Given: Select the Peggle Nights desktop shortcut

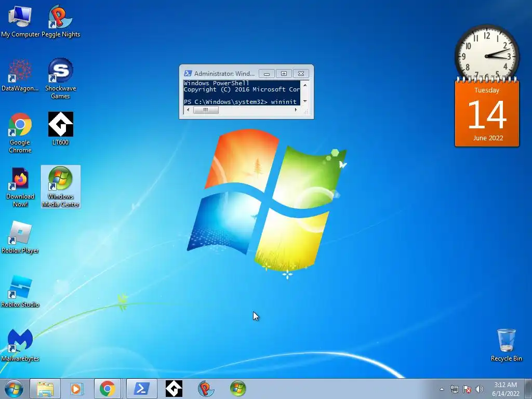Looking at the screenshot, I should pyautogui.click(x=60, y=21).
